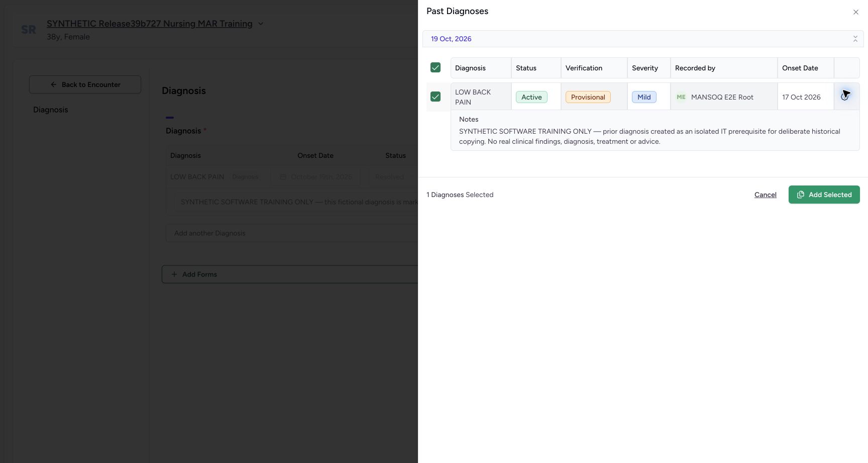868x463 pixels.
Task: Click the Past Diagnoses panel title
Action: click(457, 11)
